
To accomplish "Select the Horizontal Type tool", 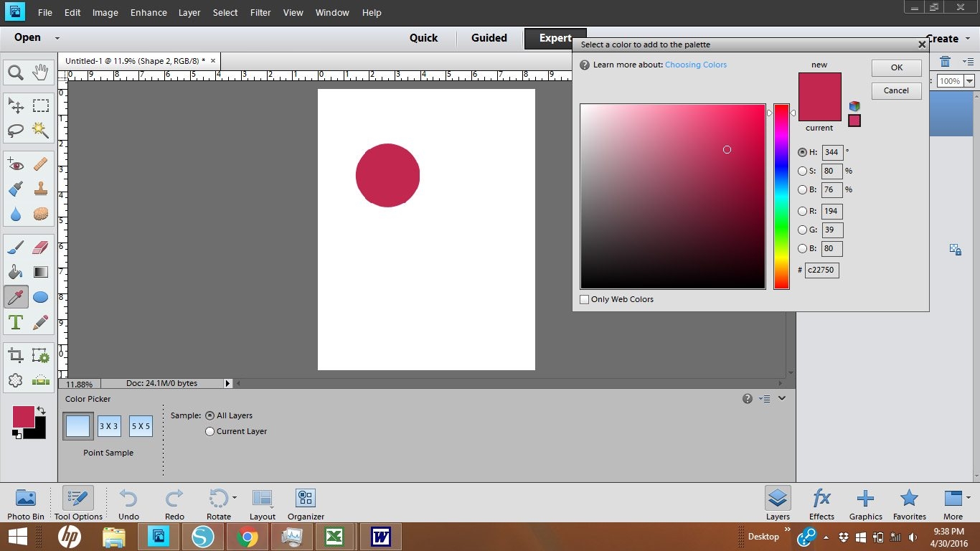I will tap(16, 322).
